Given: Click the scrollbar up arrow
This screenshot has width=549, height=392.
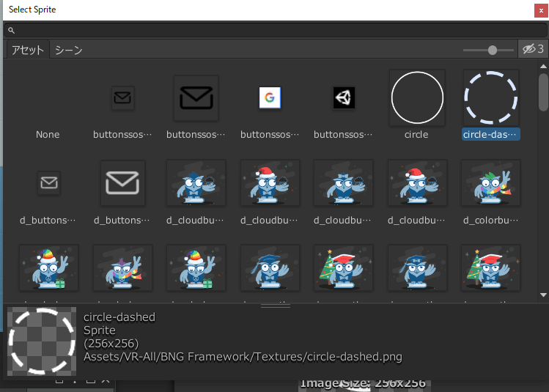Looking at the screenshot, I should (543, 67).
